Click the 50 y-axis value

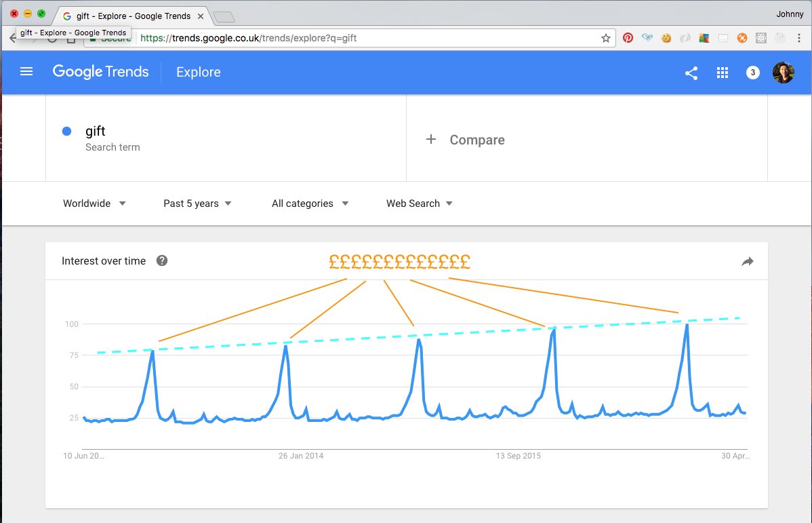point(73,386)
